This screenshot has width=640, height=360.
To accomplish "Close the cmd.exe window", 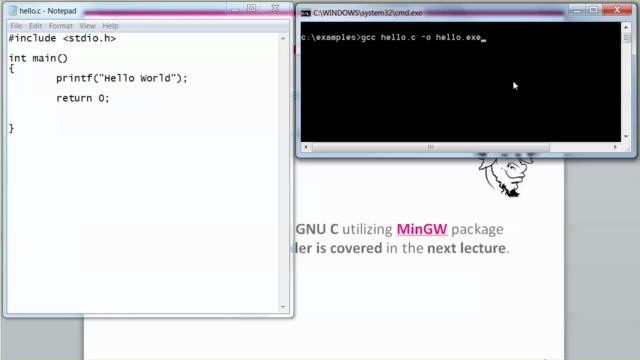I will (x=617, y=10).
